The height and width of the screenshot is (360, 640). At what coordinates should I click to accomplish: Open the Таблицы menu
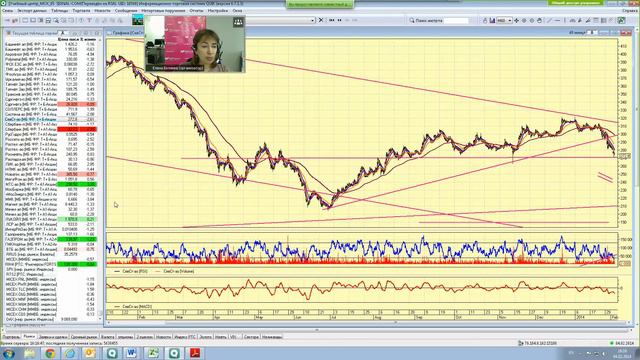coord(60,10)
